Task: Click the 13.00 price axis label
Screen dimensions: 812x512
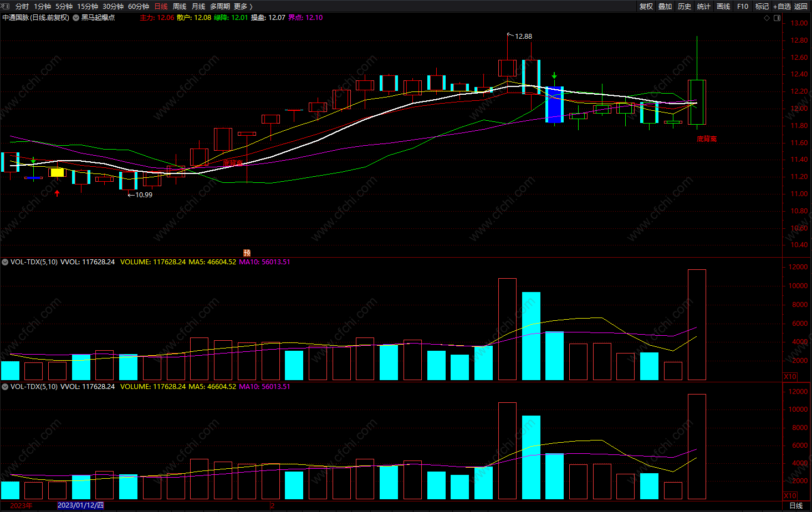Action: [x=799, y=23]
